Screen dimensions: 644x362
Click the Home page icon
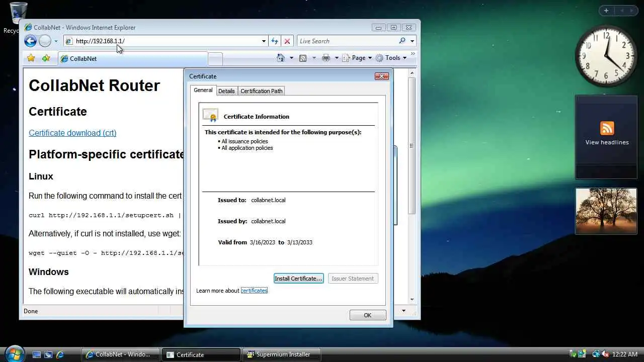pos(281,58)
